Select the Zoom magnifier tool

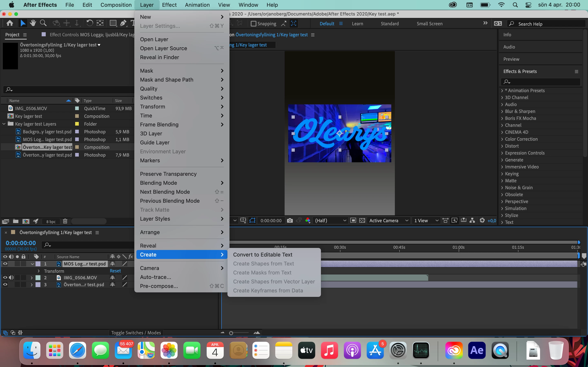(x=43, y=23)
